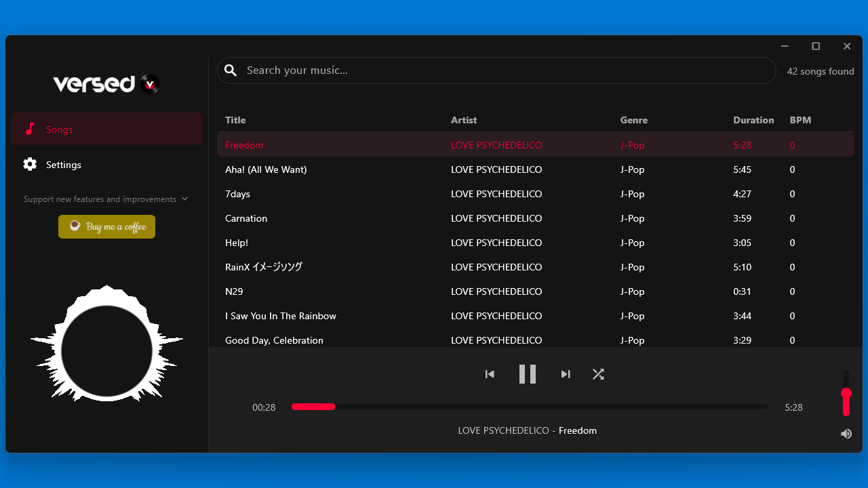
Task: Click the 5:45 duration cell
Action: pyautogui.click(x=742, y=169)
